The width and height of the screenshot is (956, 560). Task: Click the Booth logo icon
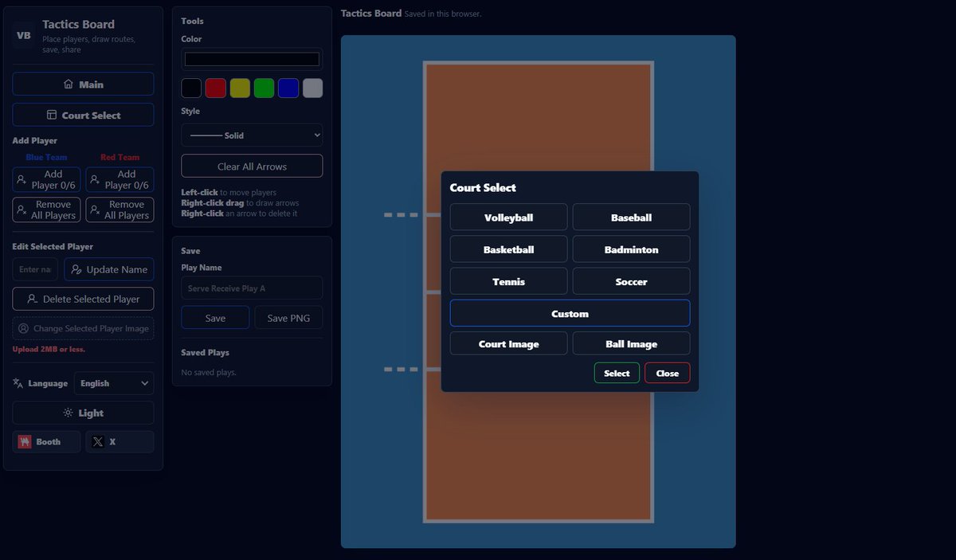25,441
